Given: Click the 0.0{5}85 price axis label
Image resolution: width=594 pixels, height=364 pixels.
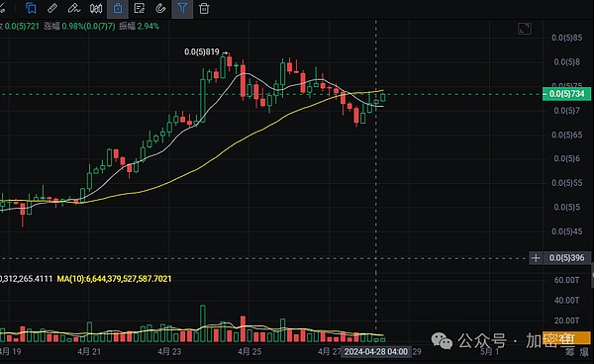Looking at the screenshot, I should click(566, 38).
